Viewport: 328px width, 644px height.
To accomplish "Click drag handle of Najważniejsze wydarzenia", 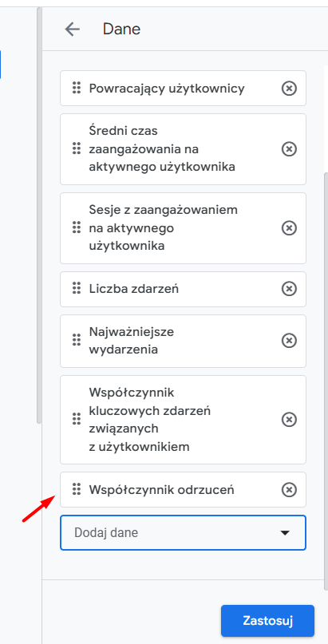I will (x=77, y=340).
